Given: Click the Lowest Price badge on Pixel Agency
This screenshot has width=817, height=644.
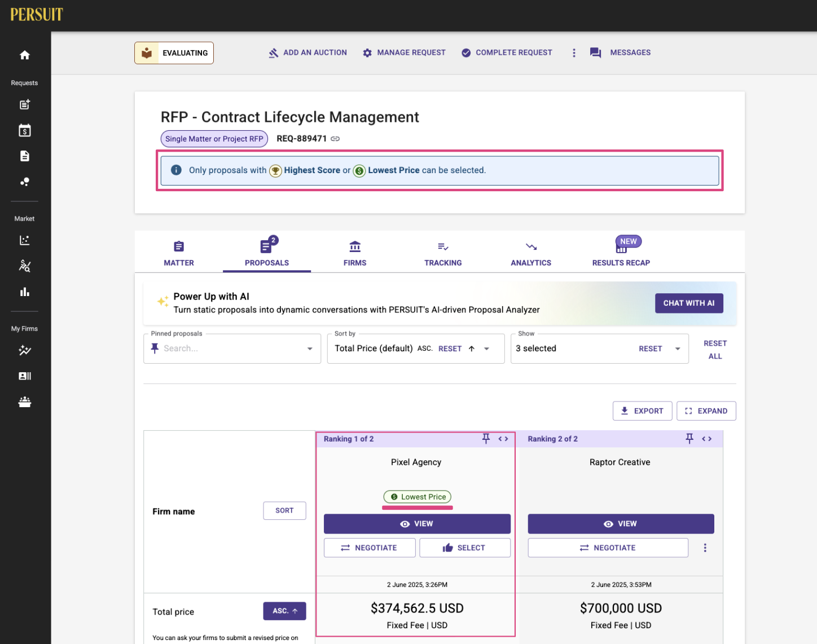Looking at the screenshot, I should tap(418, 497).
